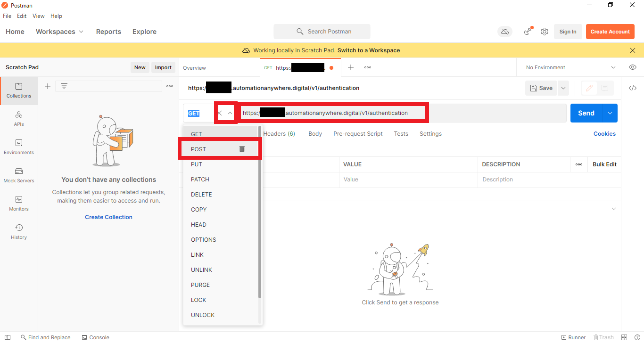Open params table column options ellipsis

579,164
